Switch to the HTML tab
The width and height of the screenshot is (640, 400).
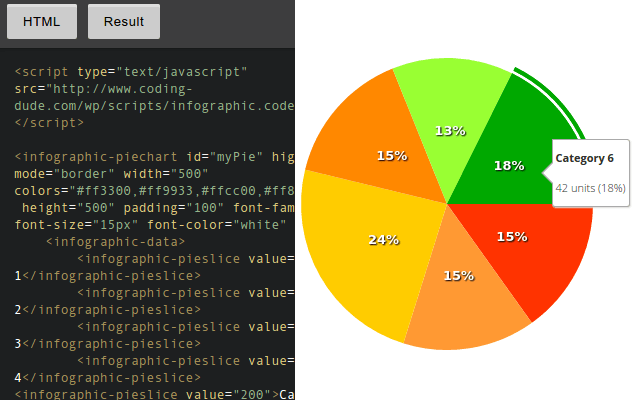click(42, 21)
